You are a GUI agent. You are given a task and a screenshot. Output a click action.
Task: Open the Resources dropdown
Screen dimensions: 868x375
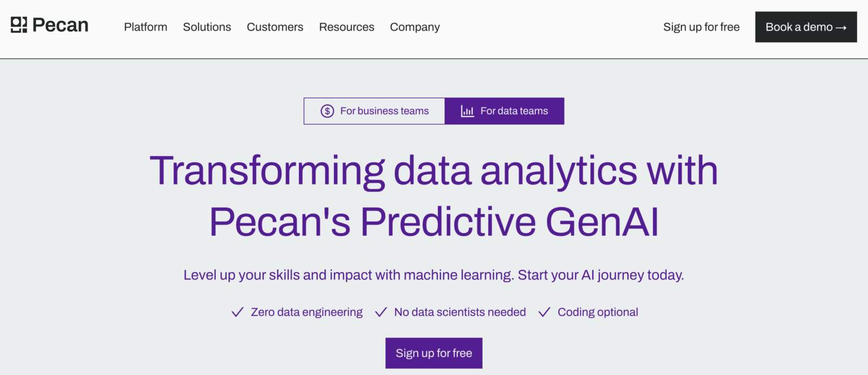click(346, 27)
